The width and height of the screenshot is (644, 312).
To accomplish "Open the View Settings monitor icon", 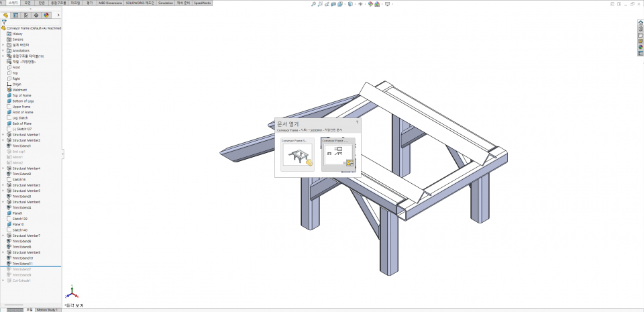I will click(x=387, y=4).
